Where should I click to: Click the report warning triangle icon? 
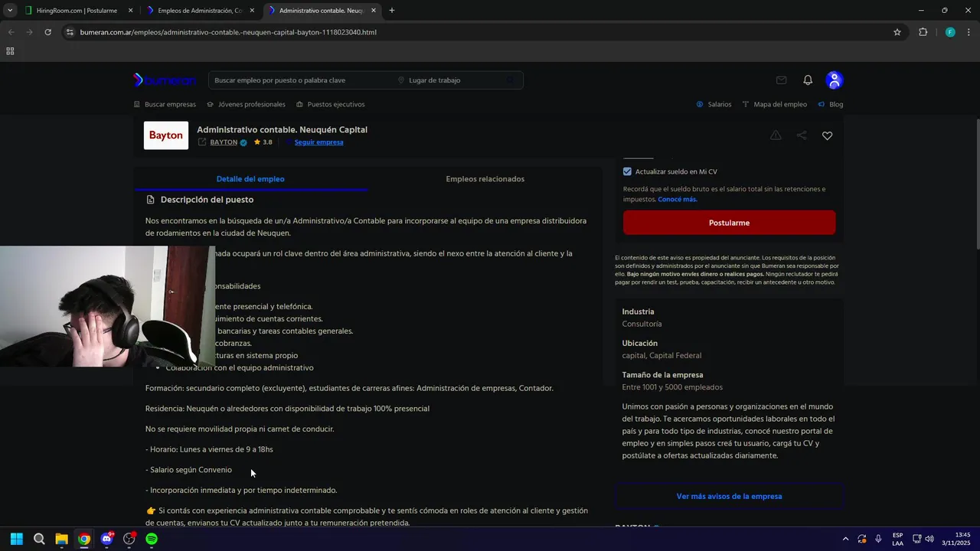pos(776,135)
